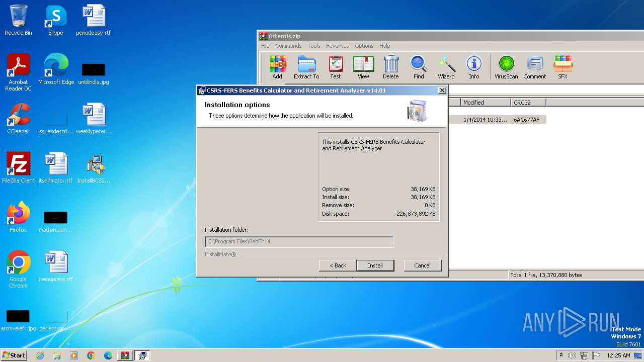Viewport: 644px width, 362px height.
Task: Launch FileZilla Client shortcut
Action: click(18, 168)
